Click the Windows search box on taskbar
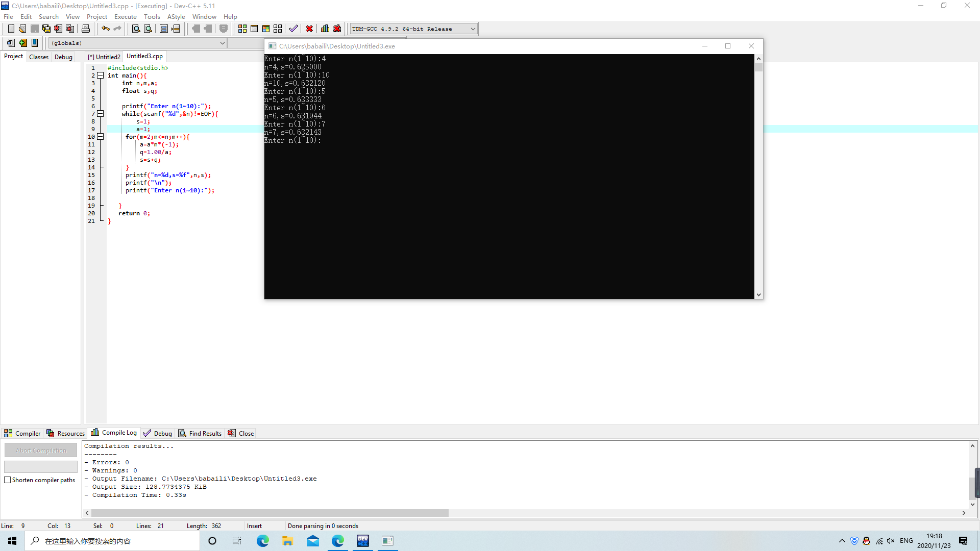The width and height of the screenshot is (980, 551). tap(112, 541)
